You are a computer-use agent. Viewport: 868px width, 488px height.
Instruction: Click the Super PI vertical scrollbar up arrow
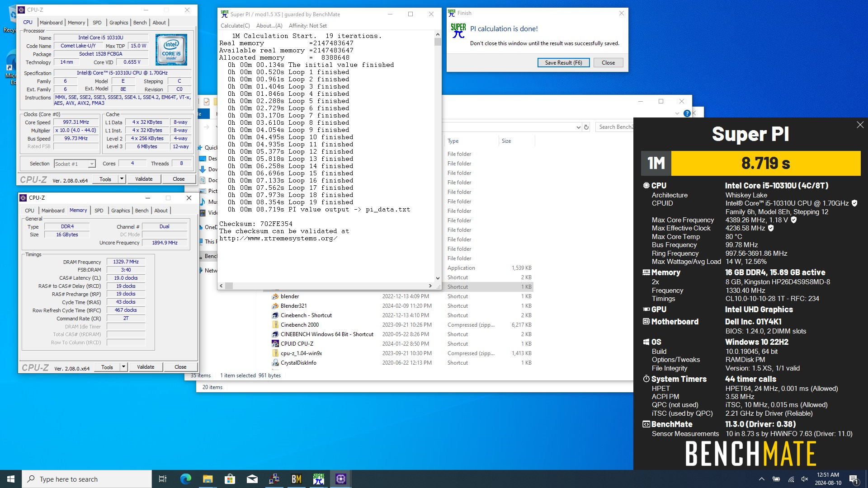click(x=438, y=34)
